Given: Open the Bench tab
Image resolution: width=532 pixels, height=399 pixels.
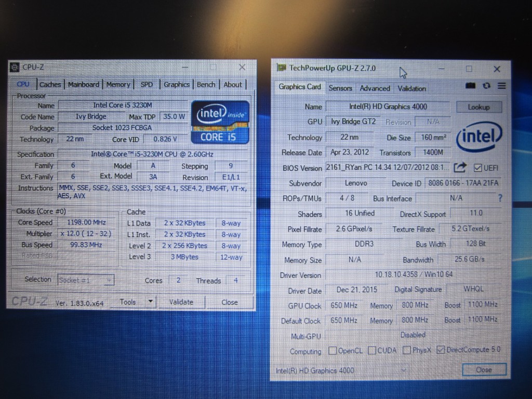Looking at the screenshot, I should (206, 85).
